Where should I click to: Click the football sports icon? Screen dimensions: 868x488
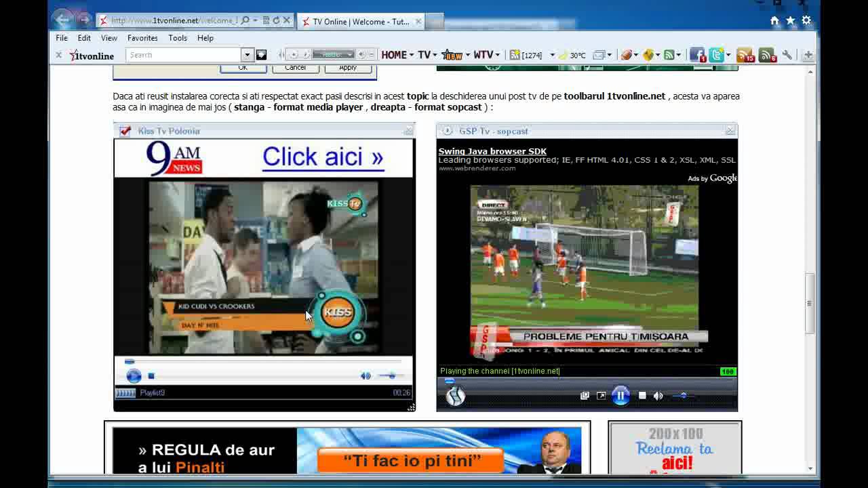click(626, 55)
